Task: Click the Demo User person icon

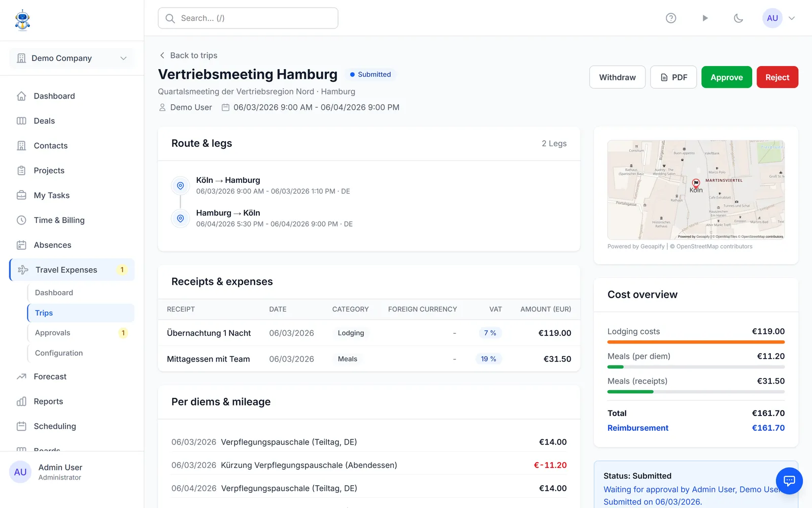Action: point(162,108)
